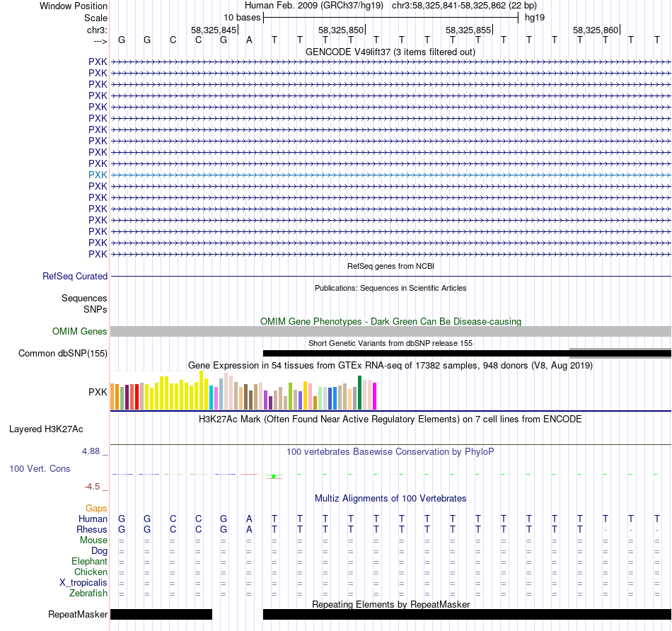Image resolution: width=672 pixels, height=631 pixels.
Task: Click the Human Feb. 2009 (GRCh37/hg19) header text
Action: (x=313, y=6)
